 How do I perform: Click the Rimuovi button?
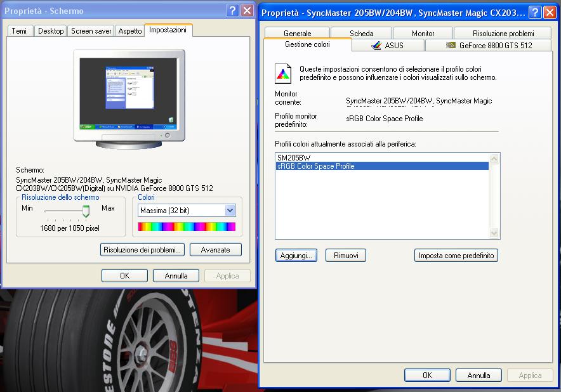(346, 256)
